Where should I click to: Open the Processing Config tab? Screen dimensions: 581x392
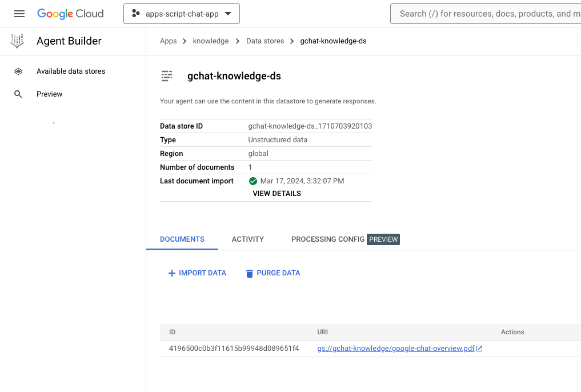[x=328, y=239]
